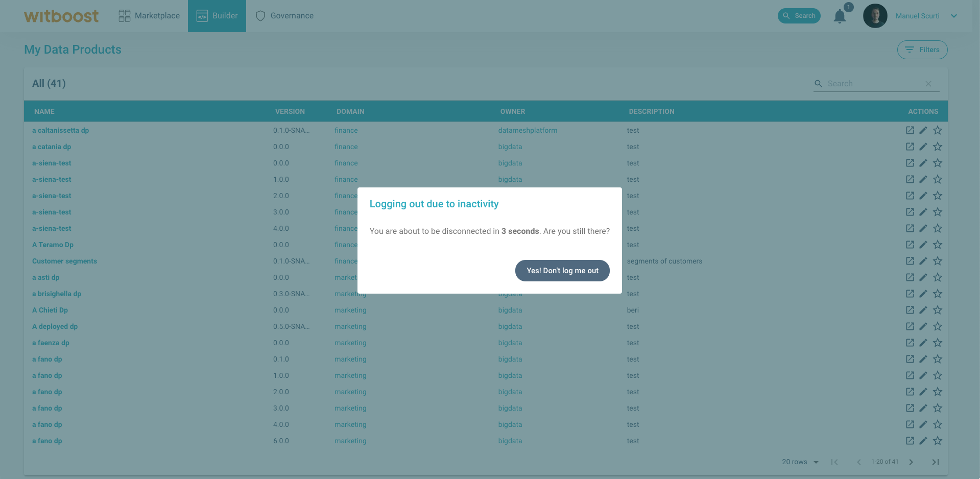
Task: Mark 'A Teramo Dp' as favorite
Action: coord(937,245)
